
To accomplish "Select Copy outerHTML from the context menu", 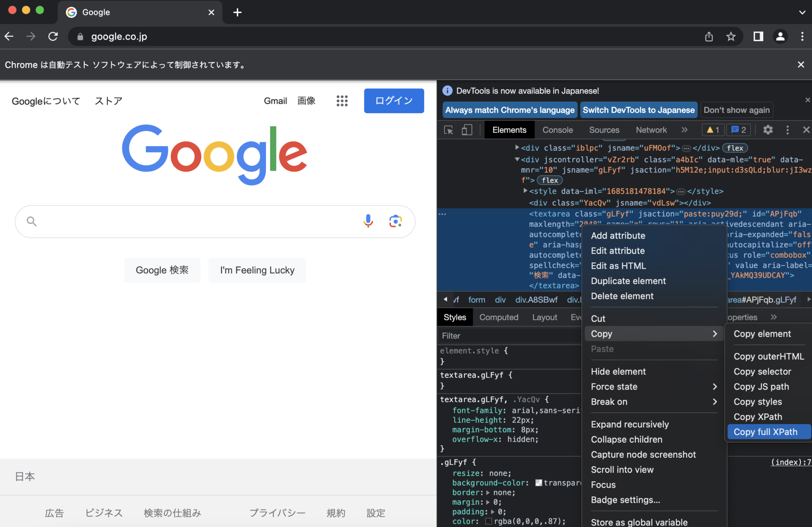I will [x=768, y=356].
